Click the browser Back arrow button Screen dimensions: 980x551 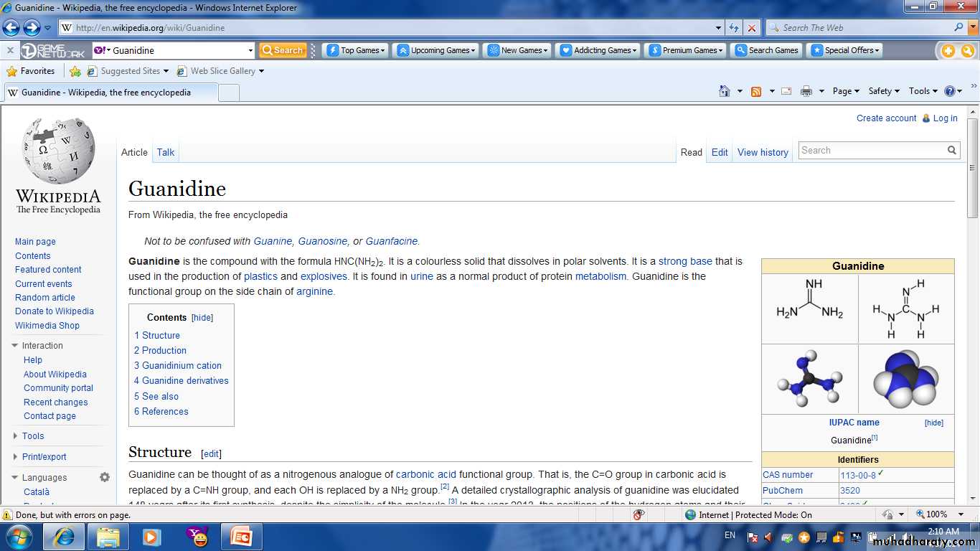pos(11,28)
